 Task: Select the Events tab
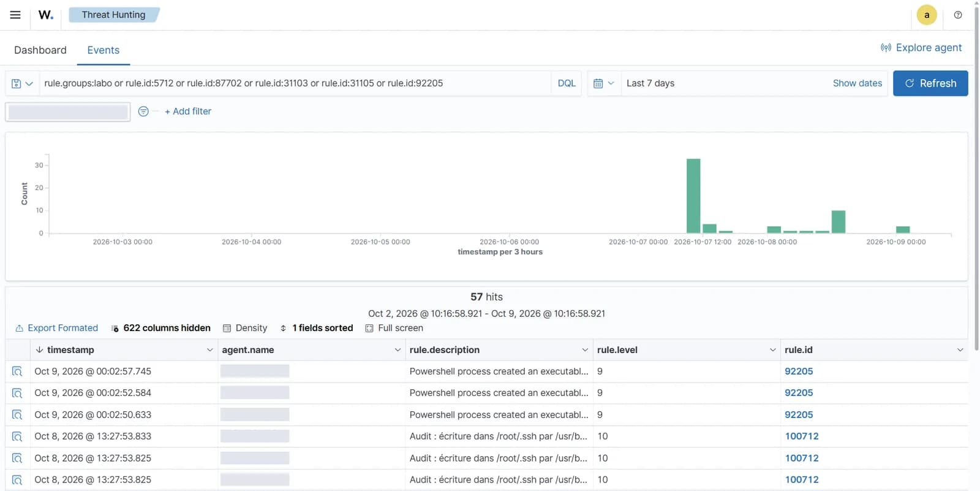[104, 50]
